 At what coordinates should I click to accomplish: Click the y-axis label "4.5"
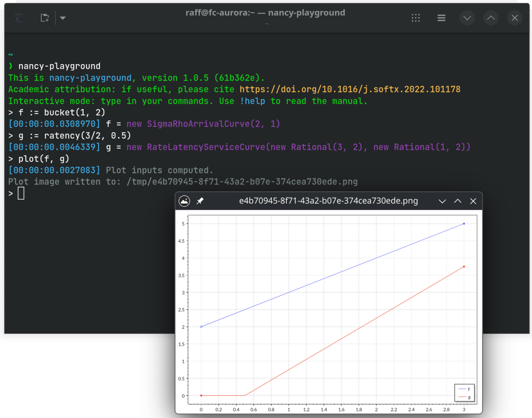click(x=181, y=241)
